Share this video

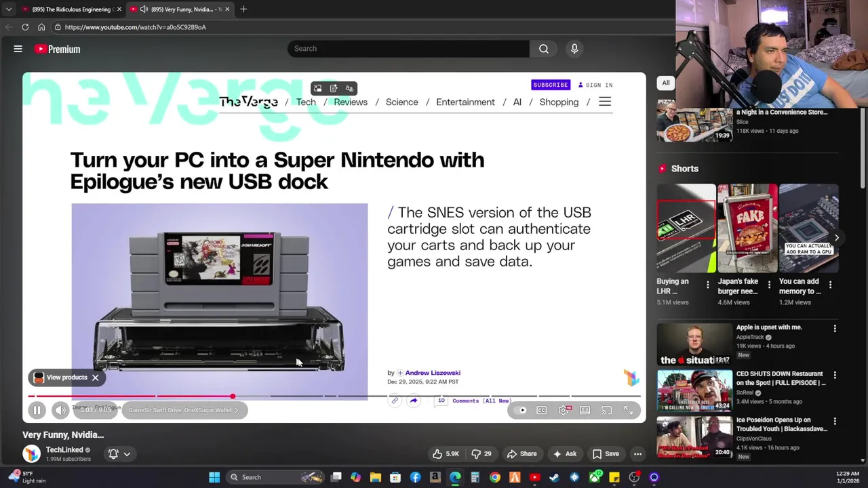click(522, 454)
